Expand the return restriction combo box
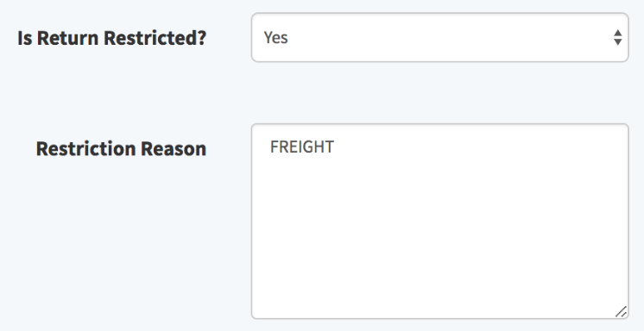 click(x=440, y=37)
